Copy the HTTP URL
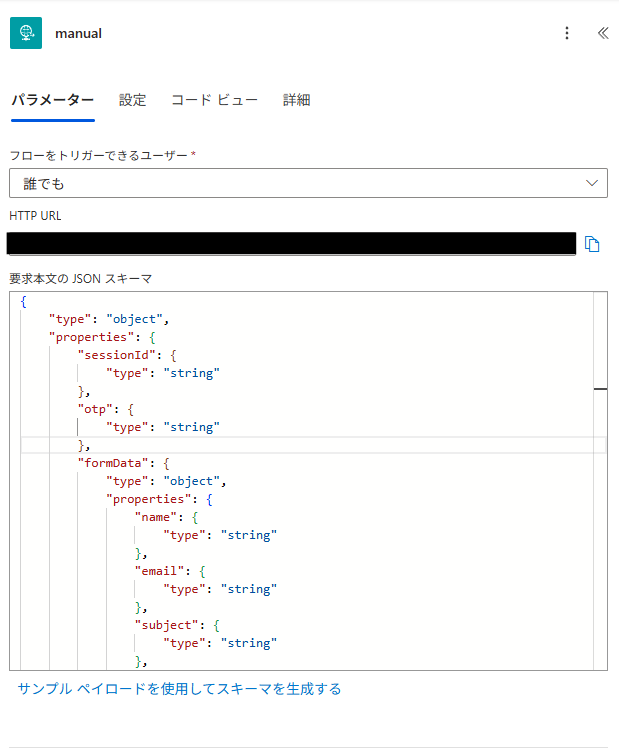 click(x=592, y=244)
